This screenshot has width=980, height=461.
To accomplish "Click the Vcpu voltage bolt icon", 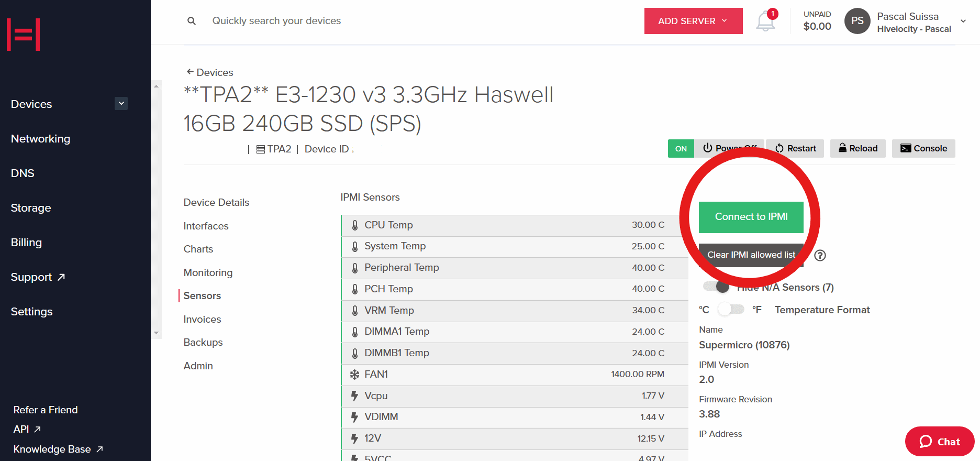I will (x=355, y=396).
